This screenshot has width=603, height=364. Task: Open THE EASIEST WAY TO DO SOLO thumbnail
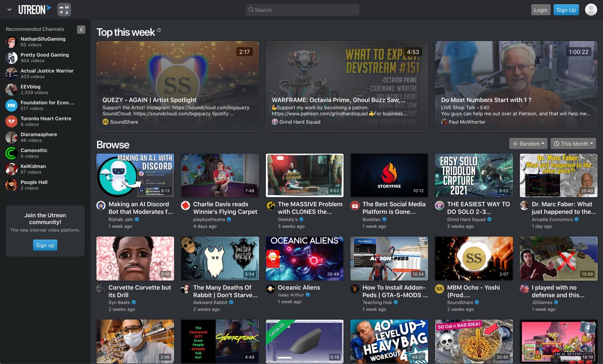click(x=474, y=175)
